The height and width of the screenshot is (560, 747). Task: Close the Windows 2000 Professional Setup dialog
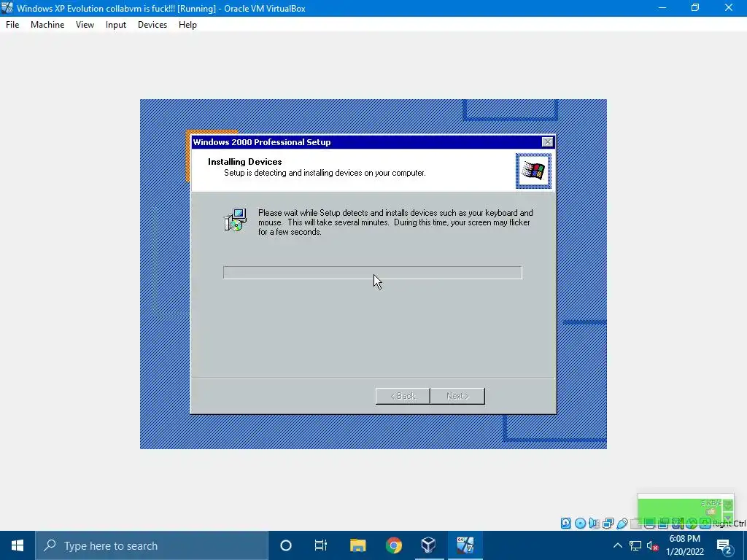[547, 142]
